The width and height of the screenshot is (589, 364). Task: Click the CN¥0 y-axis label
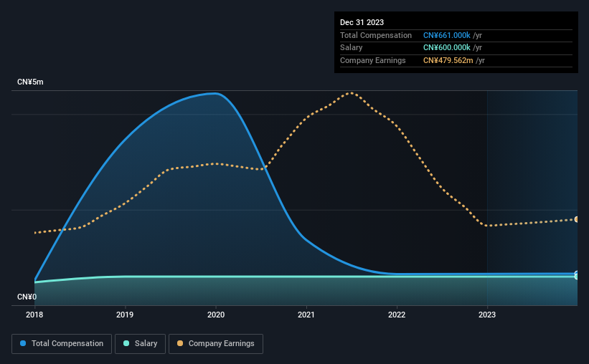click(27, 297)
